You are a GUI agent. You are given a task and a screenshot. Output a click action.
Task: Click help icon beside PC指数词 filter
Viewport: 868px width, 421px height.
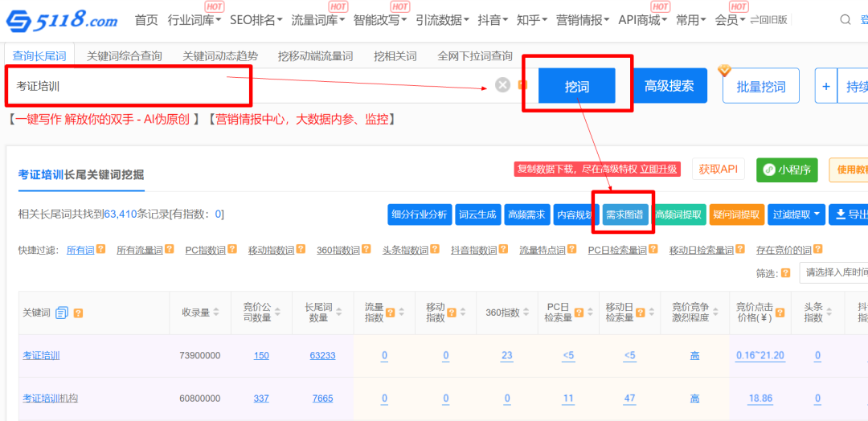(x=232, y=250)
